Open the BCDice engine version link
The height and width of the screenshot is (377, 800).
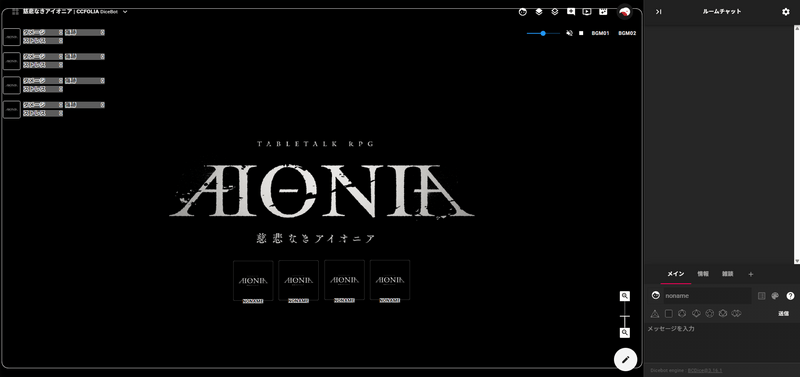[705, 370]
